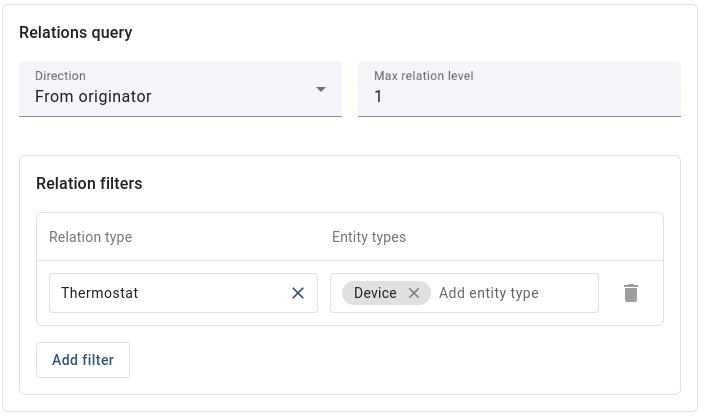
Task: Click the Max relation level label
Action: 423,75
